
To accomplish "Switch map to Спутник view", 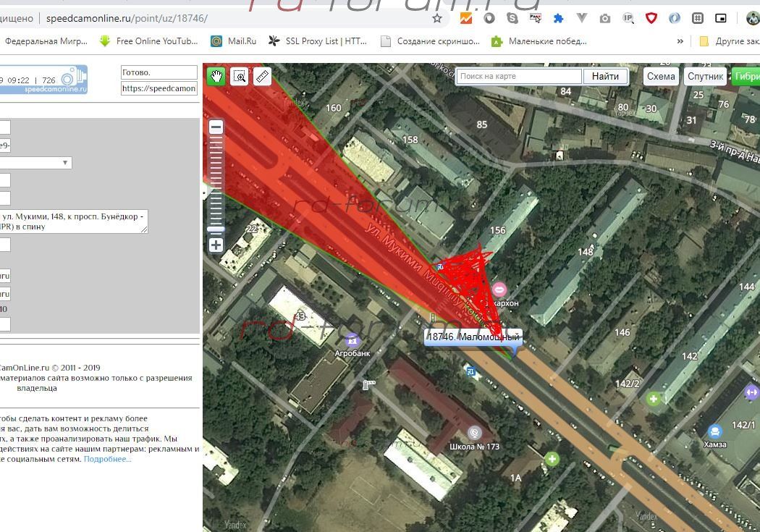I will (705, 76).
